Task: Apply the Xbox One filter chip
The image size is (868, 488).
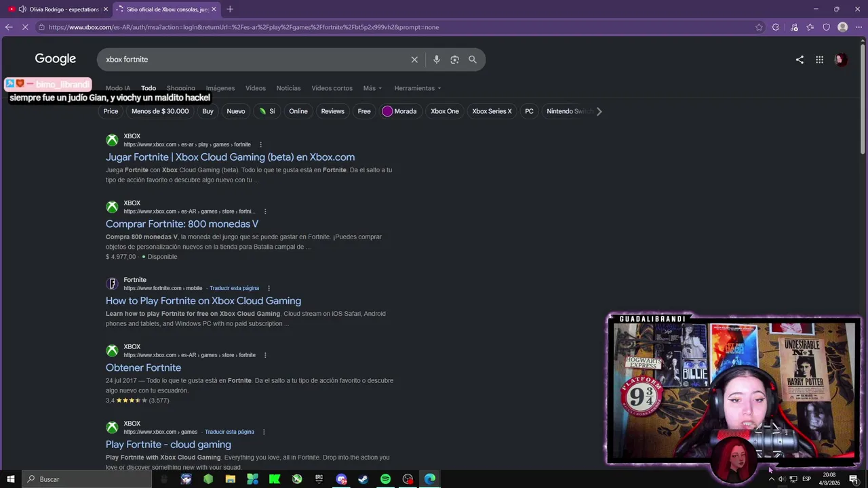Action: [445, 111]
